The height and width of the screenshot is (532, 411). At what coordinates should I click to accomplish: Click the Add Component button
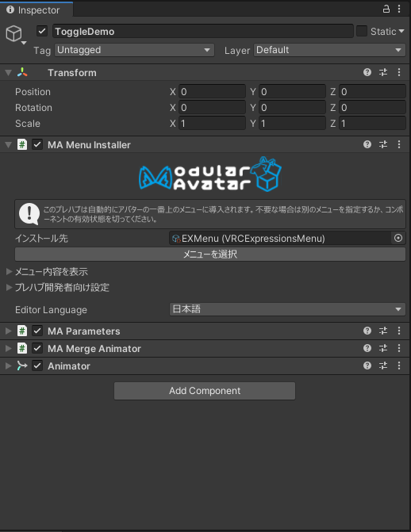pyautogui.click(x=205, y=391)
